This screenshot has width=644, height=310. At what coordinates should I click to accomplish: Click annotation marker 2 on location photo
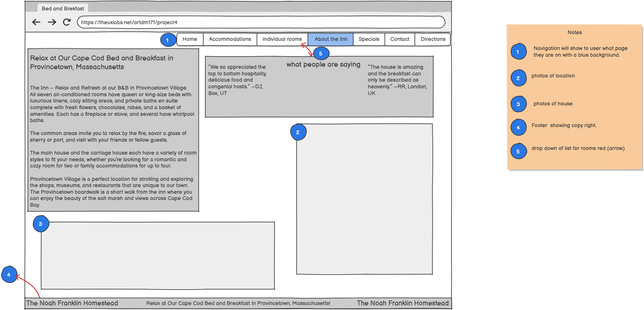[x=298, y=132]
